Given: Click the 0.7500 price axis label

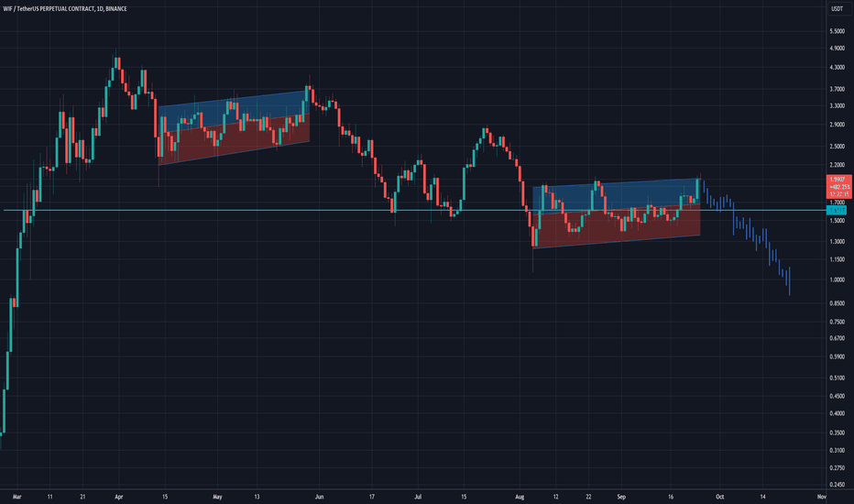Looking at the screenshot, I should pyautogui.click(x=837, y=322).
